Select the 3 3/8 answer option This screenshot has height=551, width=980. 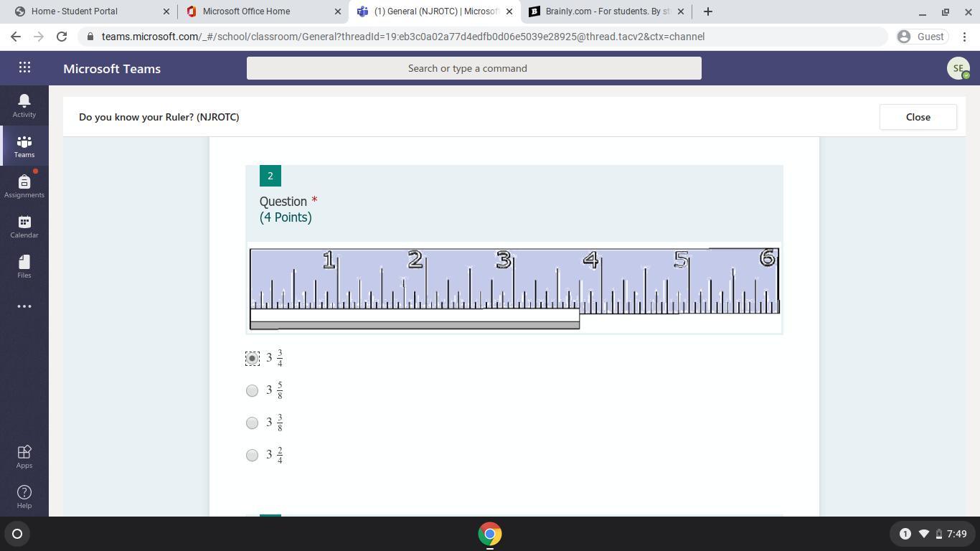coord(252,423)
